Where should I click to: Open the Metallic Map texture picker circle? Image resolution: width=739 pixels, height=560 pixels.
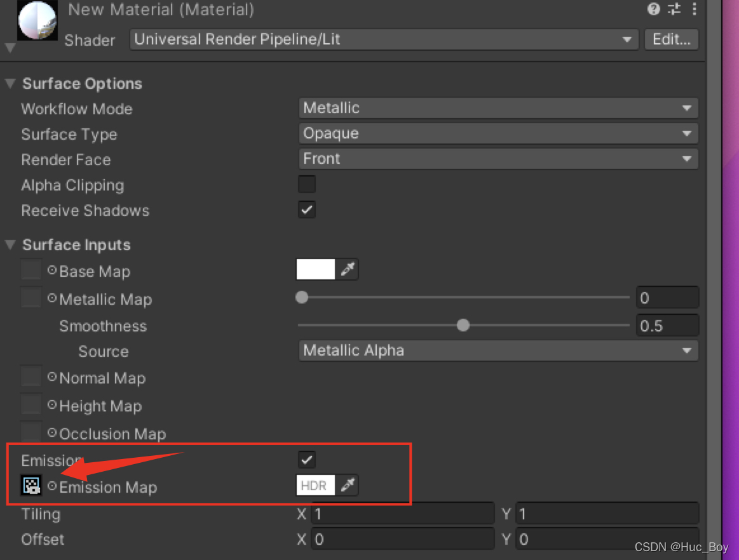tap(52, 298)
